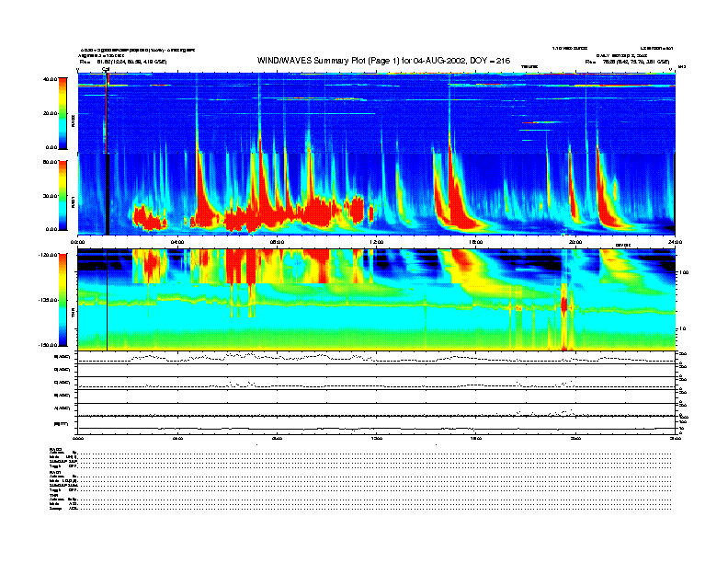The image size is (728, 563).
Task: Click the 20.00 label on RAD2 scale
Action: pyautogui.click(x=50, y=113)
